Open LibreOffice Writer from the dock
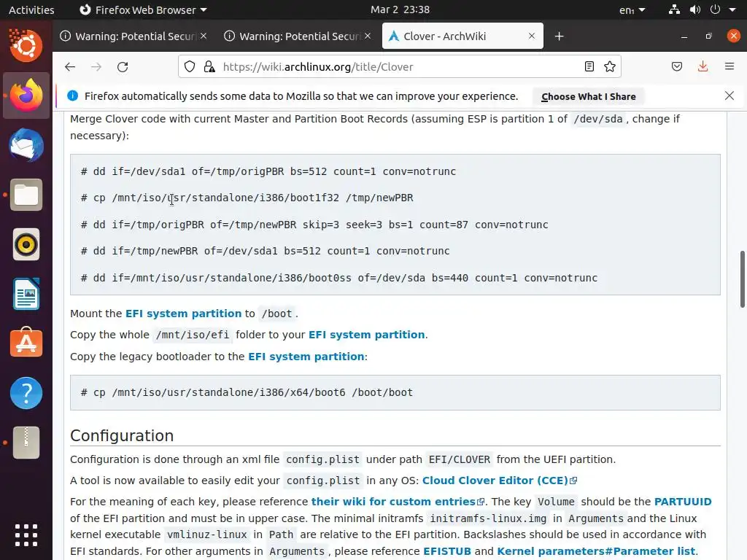This screenshot has height=560, width=747. (26, 295)
